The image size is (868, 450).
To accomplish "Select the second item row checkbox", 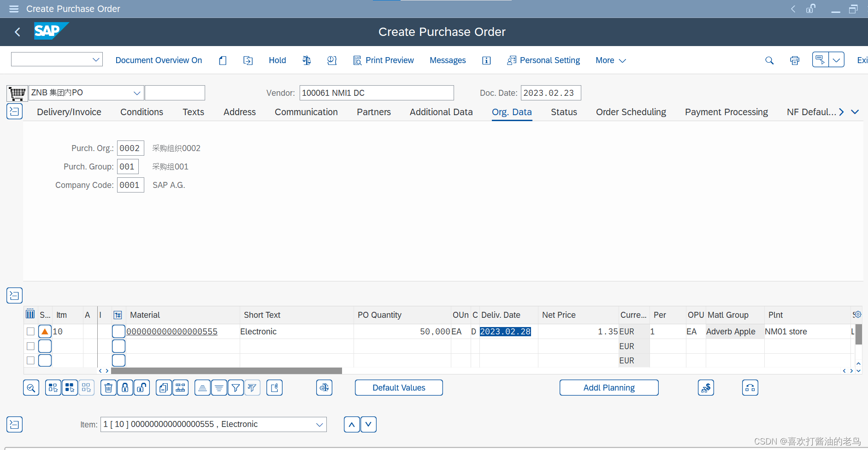I will click(30, 346).
